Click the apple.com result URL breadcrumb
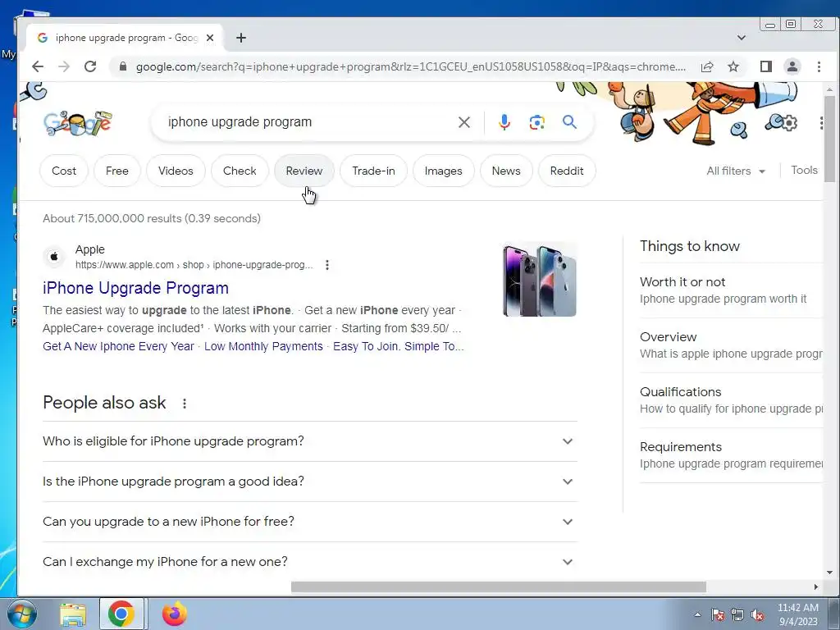Image resolution: width=840 pixels, height=630 pixels. 194,265
